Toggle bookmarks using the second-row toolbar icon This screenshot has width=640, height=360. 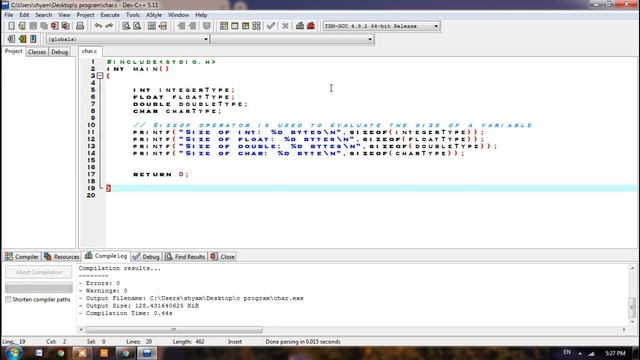22,39
